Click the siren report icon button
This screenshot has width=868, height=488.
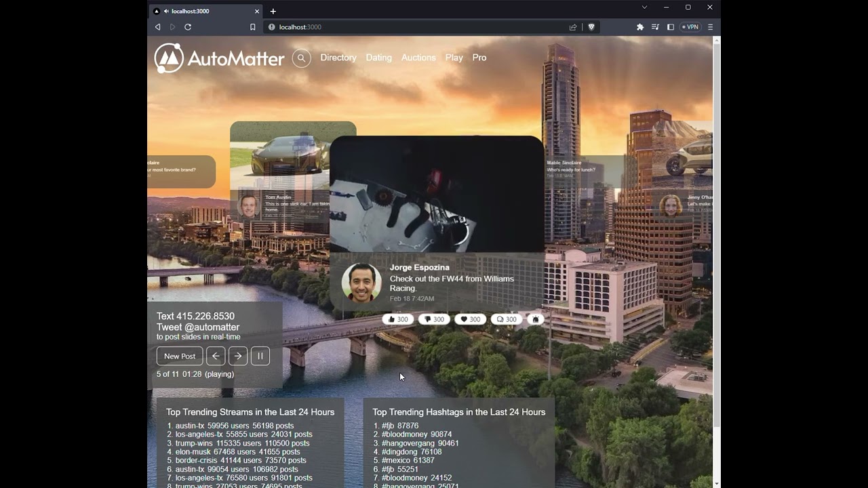(536, 319)
